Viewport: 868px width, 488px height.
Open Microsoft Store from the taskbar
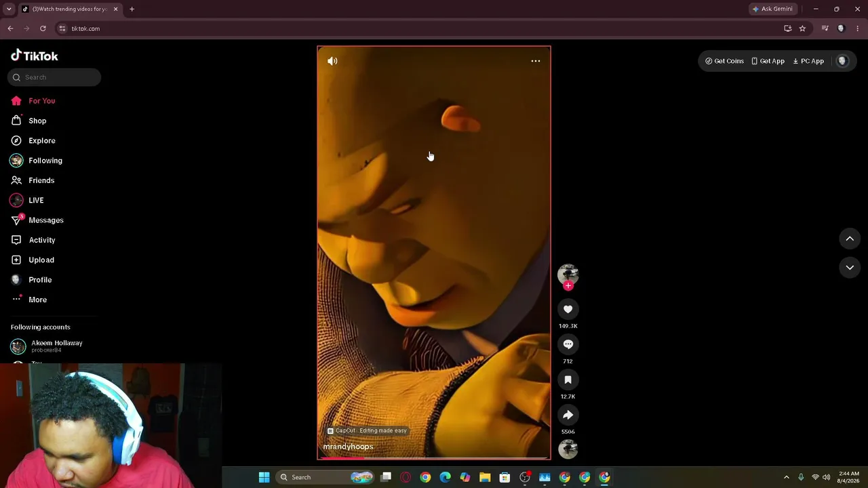click(x=505, y=477)
